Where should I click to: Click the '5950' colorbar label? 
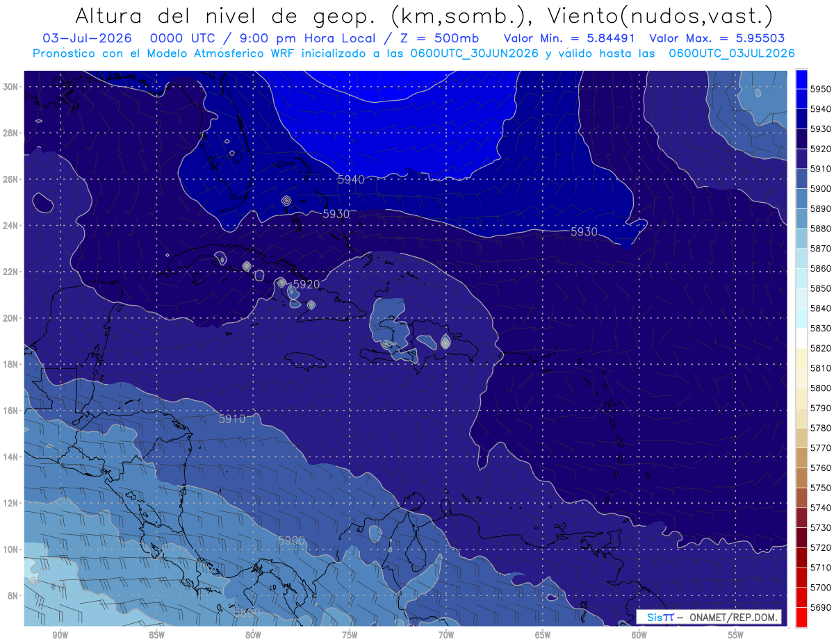tap(821, 88)
